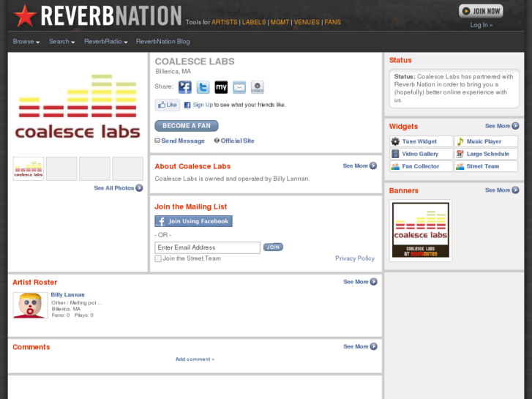
Task: See More arrow in Banners section
Action: pyautogui.click(x=515, y=190)
